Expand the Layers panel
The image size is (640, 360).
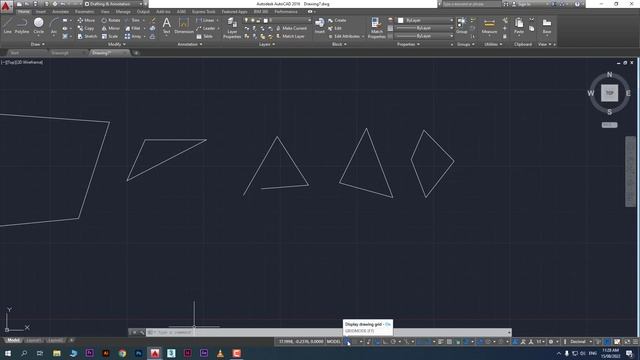coord(267,44)
